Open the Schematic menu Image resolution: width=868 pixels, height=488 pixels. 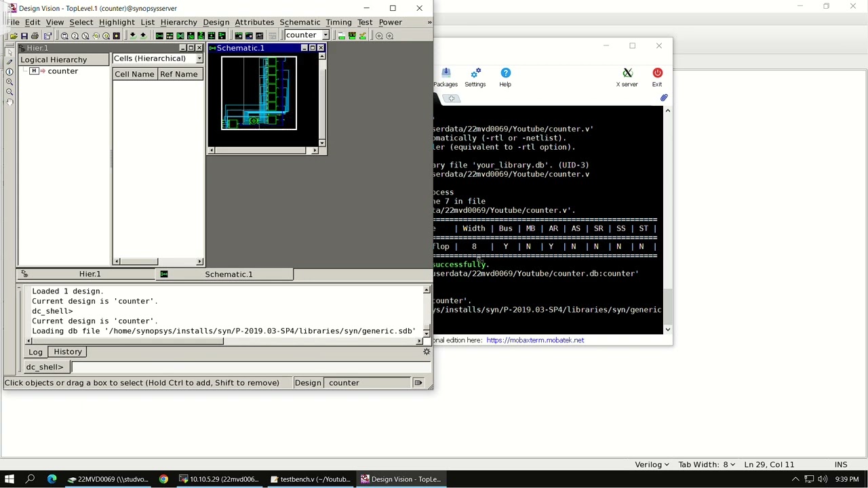(x=300, y=22)
